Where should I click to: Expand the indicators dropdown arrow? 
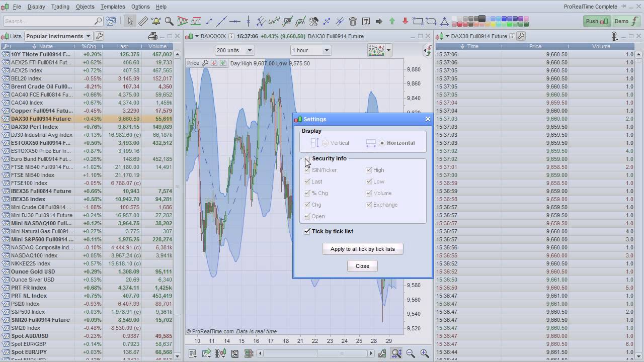coord(388,50)
